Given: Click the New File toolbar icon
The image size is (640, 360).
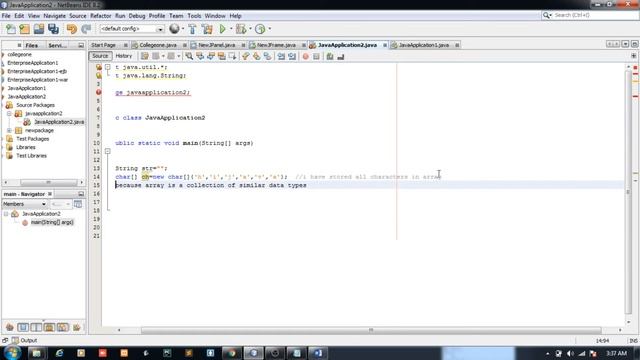Looking at the screenshot, I should (x=11, y=29).
